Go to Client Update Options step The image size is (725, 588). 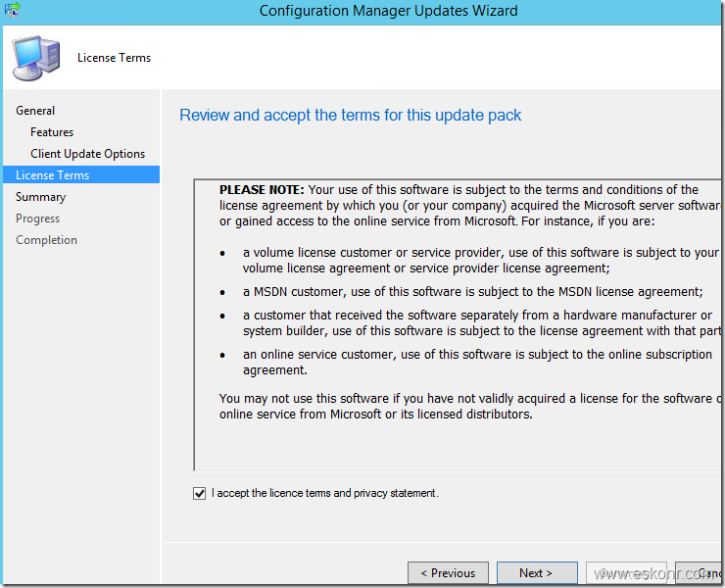tap(87, 154)
